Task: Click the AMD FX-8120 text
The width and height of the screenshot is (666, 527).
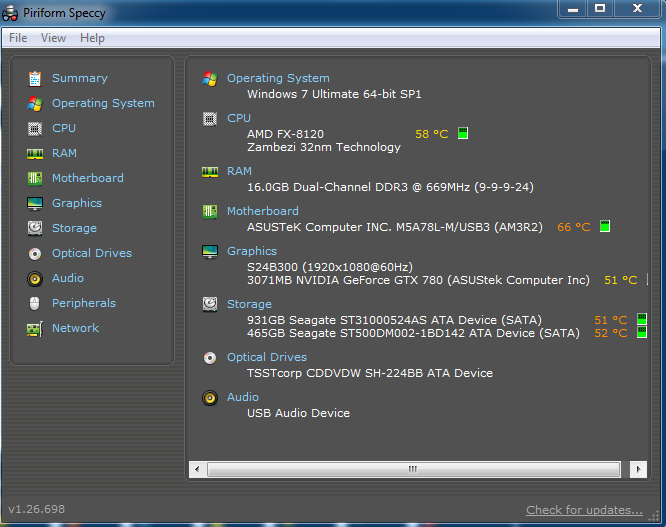Action: tap(285, 134)
